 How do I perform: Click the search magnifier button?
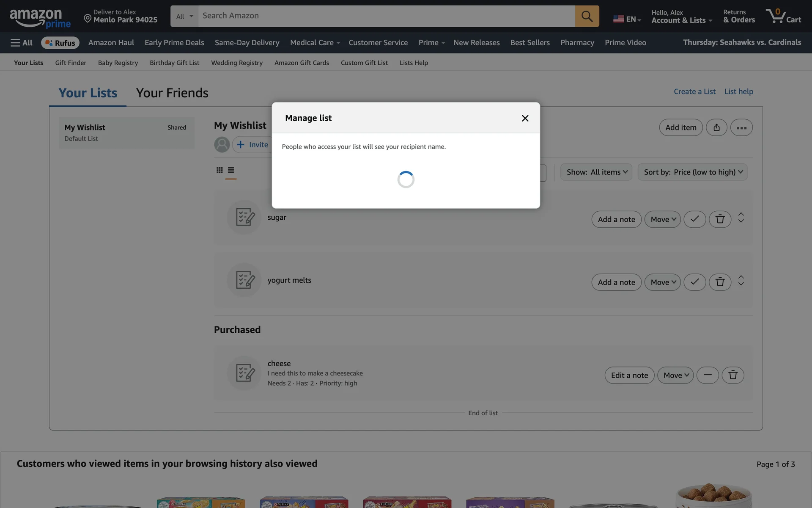[587, 16]
